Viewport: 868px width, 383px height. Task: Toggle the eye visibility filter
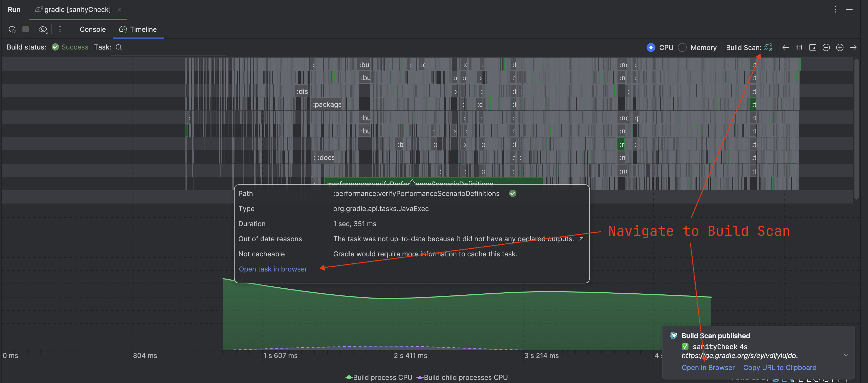pos(43,29)
